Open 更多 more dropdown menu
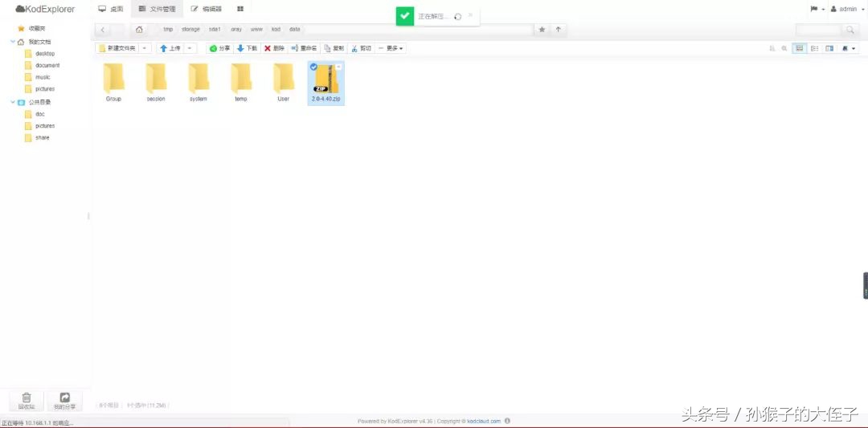Image resolution: width=868 pixels, height=428 pixels. click(x=391, y=48)
